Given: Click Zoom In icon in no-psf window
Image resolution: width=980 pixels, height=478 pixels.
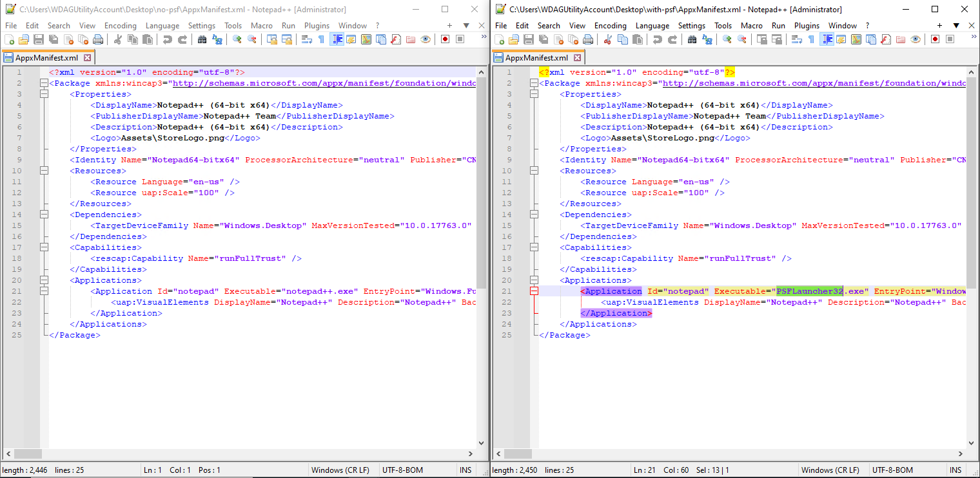Looking at the screenshot, I should click(237, 39).
